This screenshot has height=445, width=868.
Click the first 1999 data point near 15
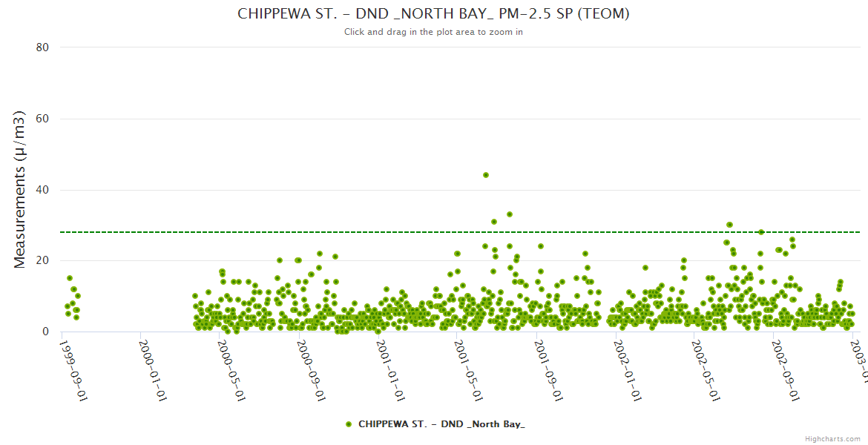click(70, 278)
